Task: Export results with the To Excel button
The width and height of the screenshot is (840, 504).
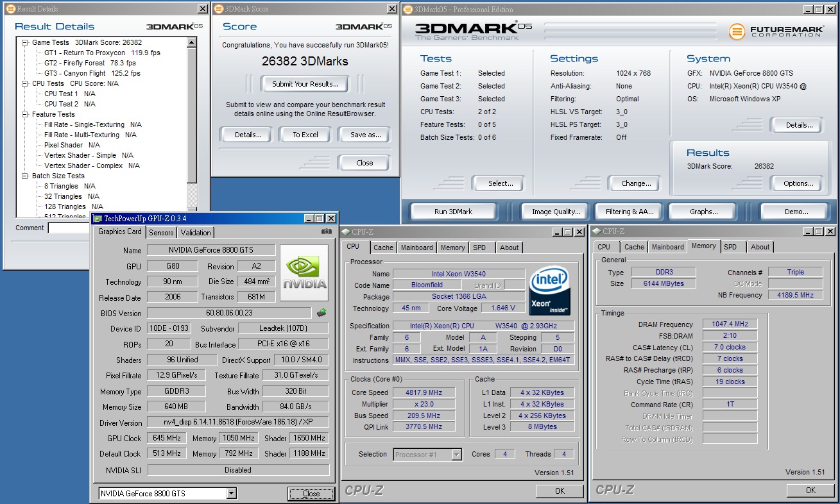Action: click(x=305, y=135)
